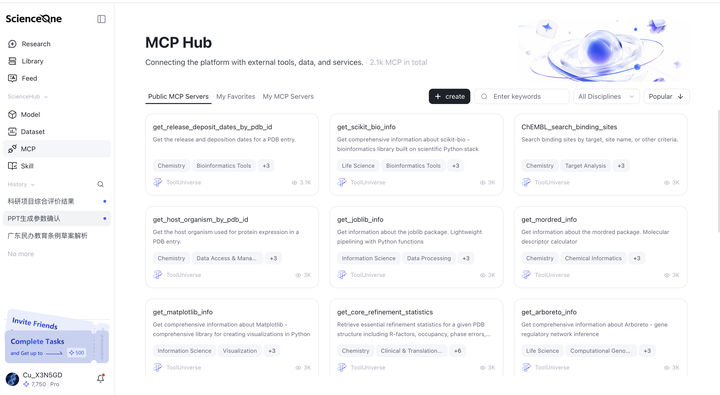Click the create button
Image resolution: width=720 pixels, height=395 pixels.
(450, 96)
